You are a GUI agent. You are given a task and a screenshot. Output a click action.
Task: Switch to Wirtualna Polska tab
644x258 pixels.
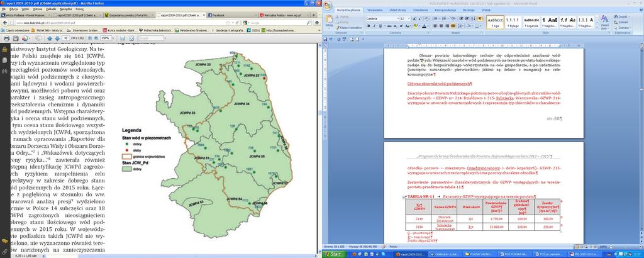tap(284, 15)
